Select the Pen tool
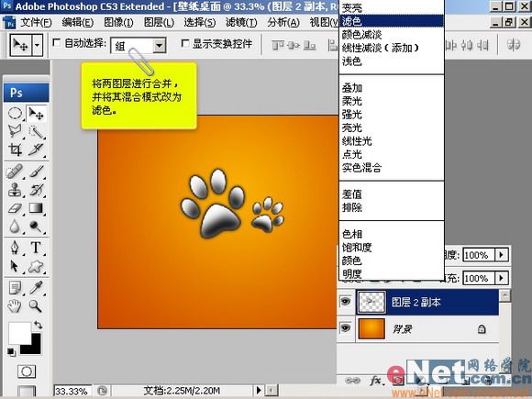 pos(15,248)
